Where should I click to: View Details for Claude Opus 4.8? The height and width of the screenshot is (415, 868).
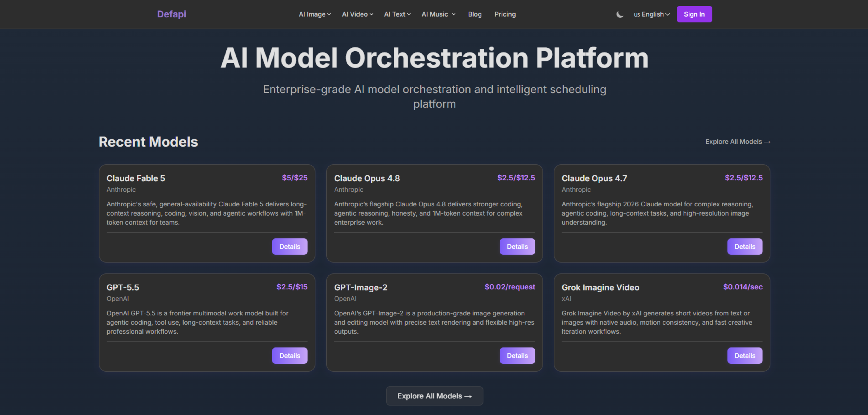pyautogui.click(x=517, y=247)
